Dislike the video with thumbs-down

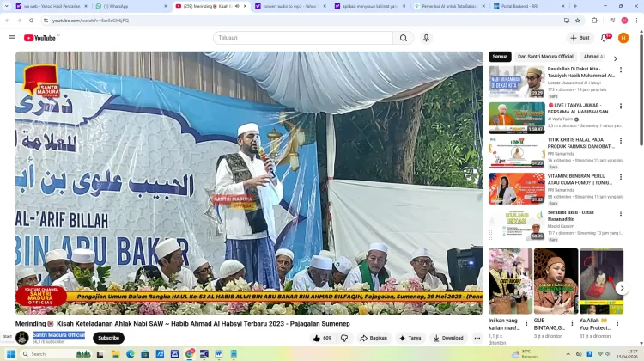344,338
